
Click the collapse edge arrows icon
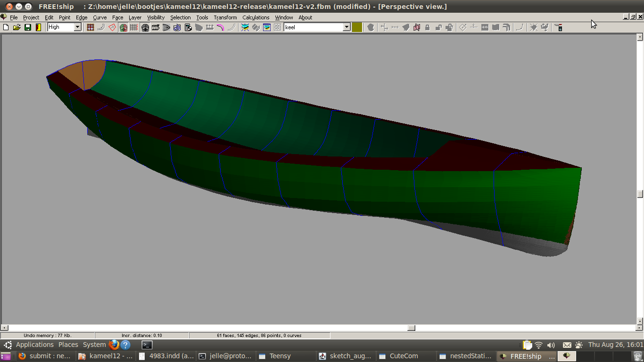[485, 27]
